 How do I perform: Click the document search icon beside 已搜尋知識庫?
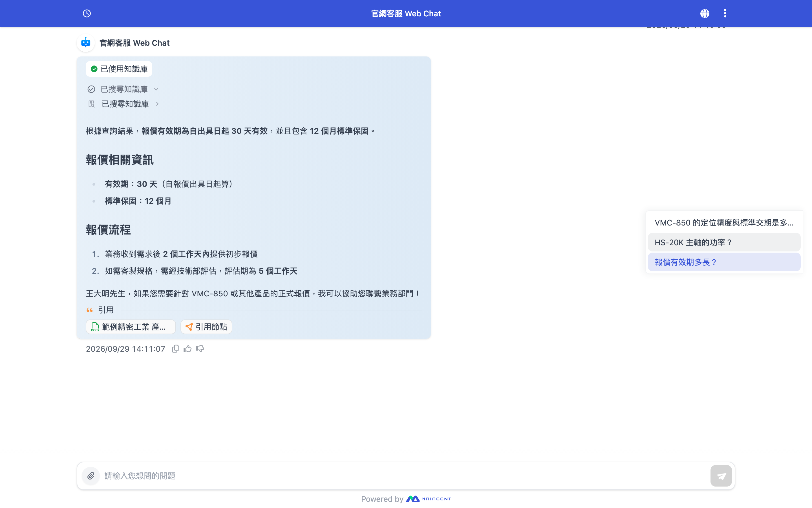(x=91, y=104)
